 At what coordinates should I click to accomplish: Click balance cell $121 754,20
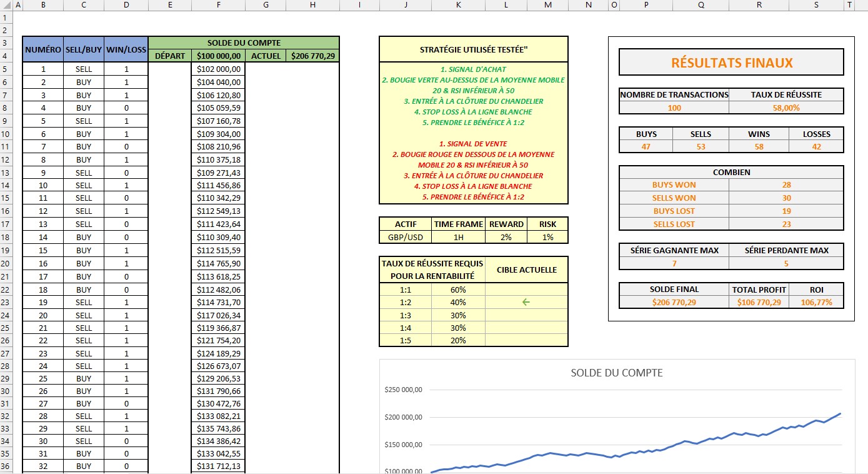218,340
